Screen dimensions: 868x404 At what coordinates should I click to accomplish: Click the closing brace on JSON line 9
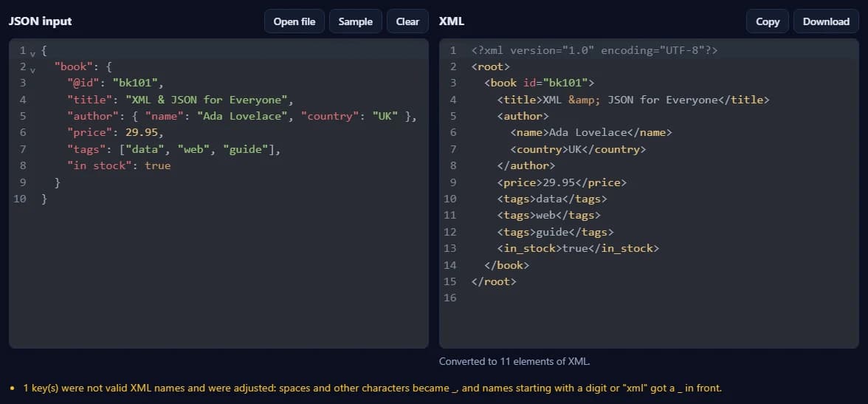58,182
